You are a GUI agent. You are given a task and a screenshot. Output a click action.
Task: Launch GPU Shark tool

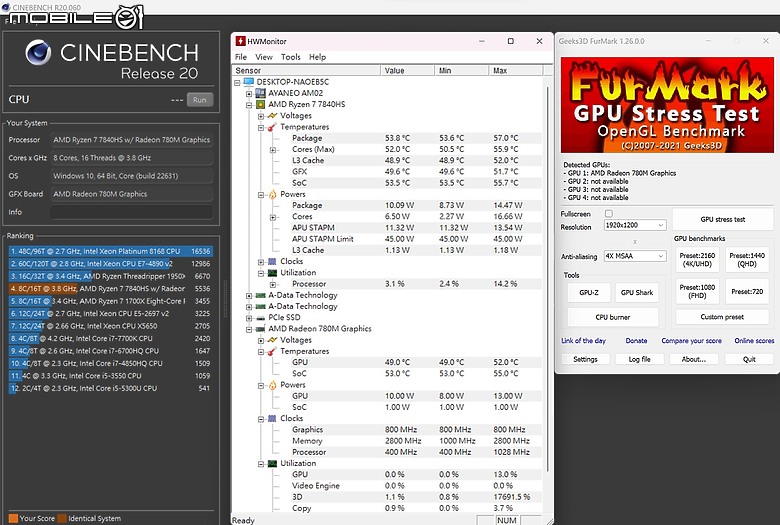click(x=637, y=292)
